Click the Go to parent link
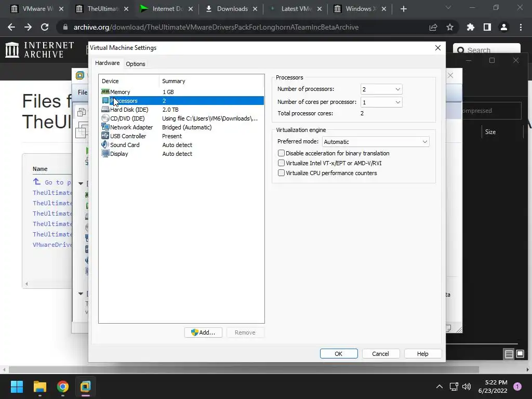This screenshot has width=532, height=399. coord(52,182)
